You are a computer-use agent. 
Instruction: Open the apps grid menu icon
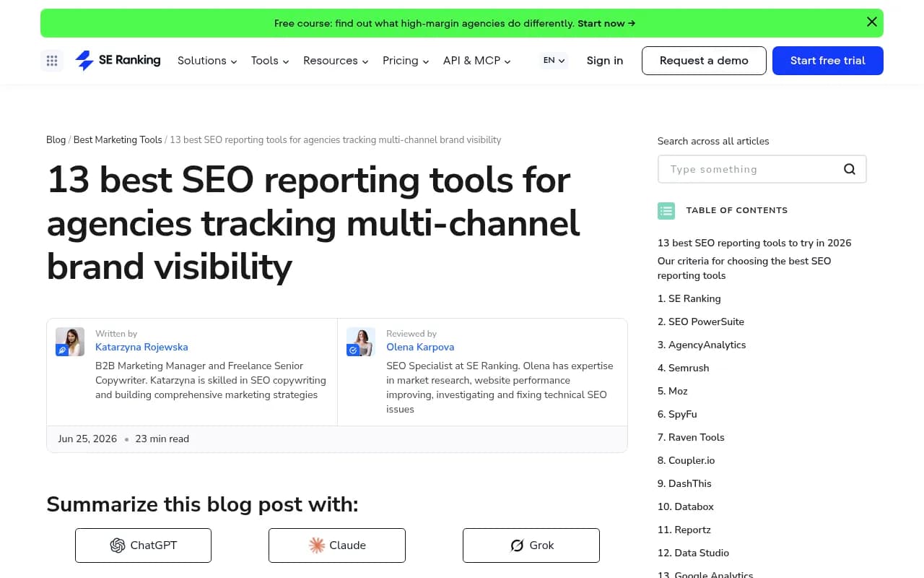click(52, 61)
